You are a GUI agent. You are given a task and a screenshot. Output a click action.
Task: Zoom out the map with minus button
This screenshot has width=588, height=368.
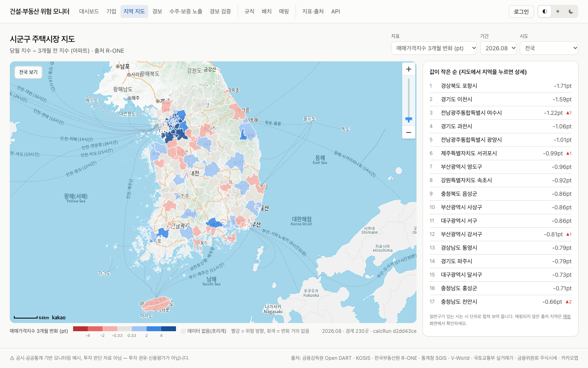click(409, 132)
